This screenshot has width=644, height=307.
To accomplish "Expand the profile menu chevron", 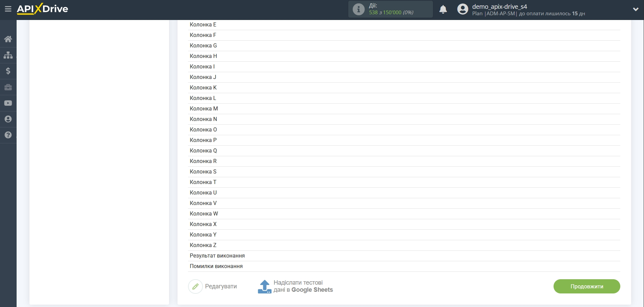I will point(636,9).
